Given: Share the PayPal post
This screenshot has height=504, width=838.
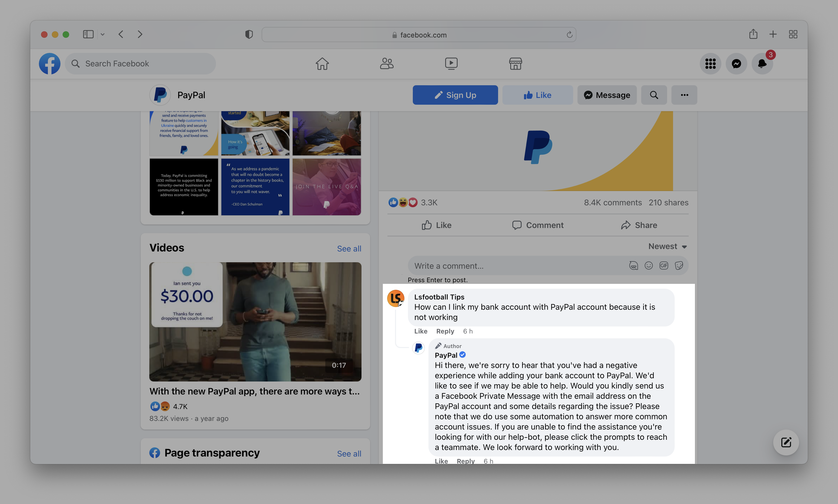Looking at the screenshot, I should (639, 225).
